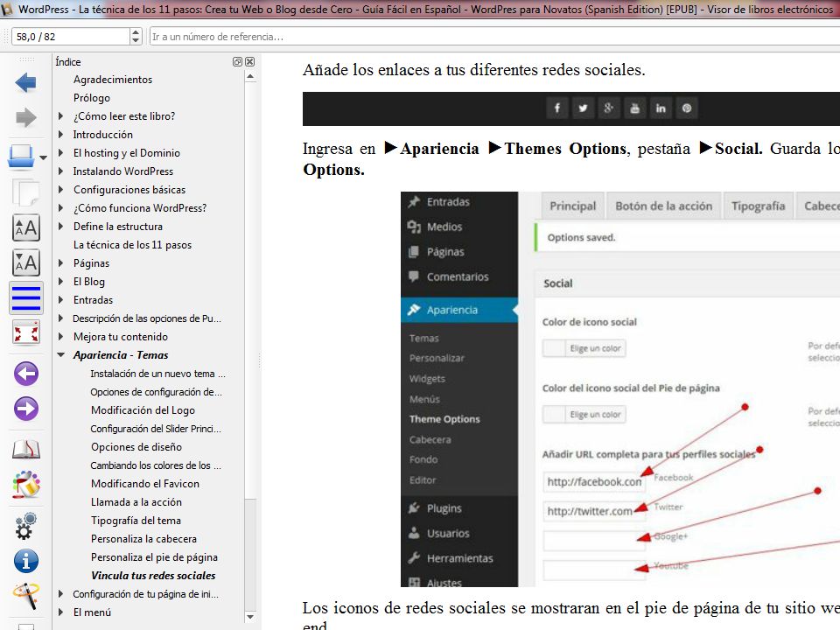This screenshot has height=630, width=840.
Task: Click the blue Back arrow icon
Action: 25,83
